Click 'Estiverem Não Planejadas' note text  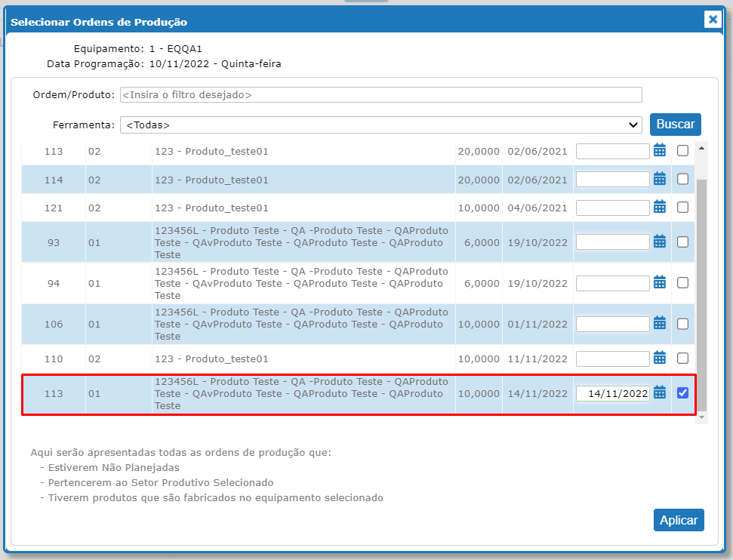[x=113, y=467]
